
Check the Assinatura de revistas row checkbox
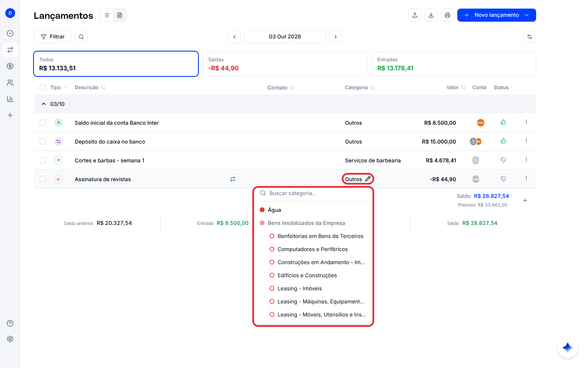tap(43, 179)
